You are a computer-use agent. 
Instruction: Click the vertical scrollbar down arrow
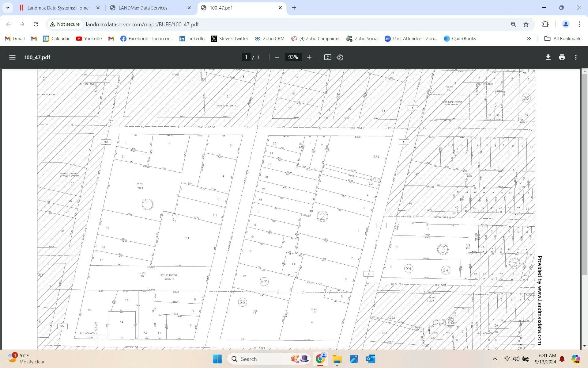[584, 346]
